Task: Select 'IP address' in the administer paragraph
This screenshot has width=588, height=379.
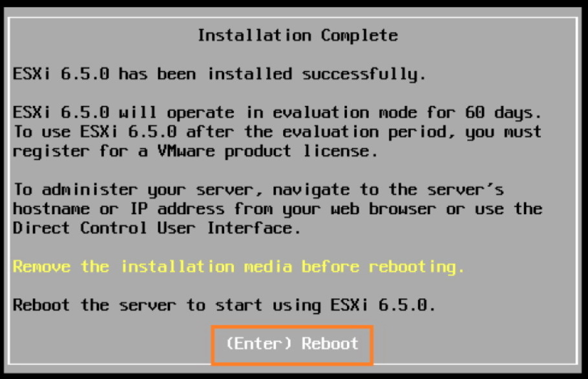Action: 177,209
